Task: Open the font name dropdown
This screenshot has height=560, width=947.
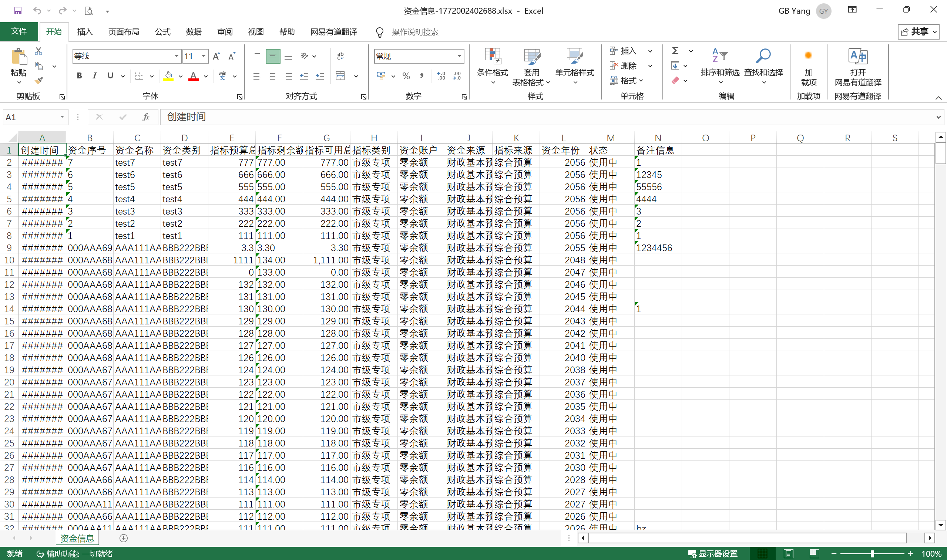Action: coord(176,56)
